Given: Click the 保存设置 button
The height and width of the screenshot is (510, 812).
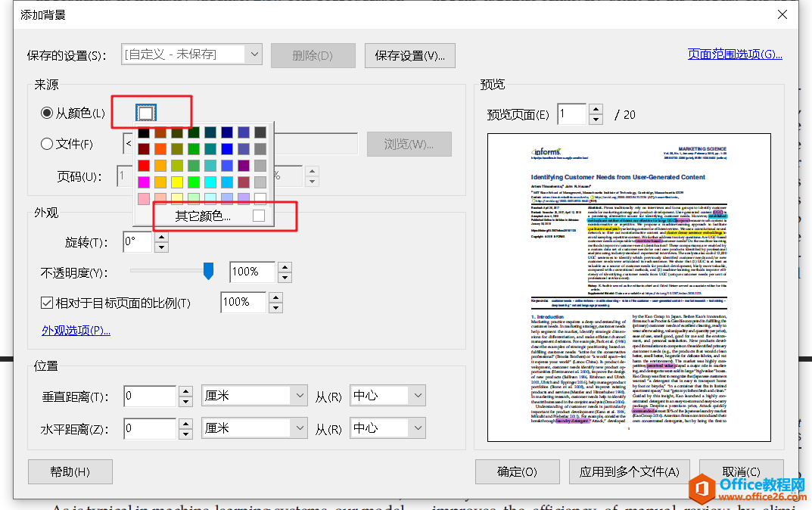Looking at the screenshot, I should coord(409,55).
